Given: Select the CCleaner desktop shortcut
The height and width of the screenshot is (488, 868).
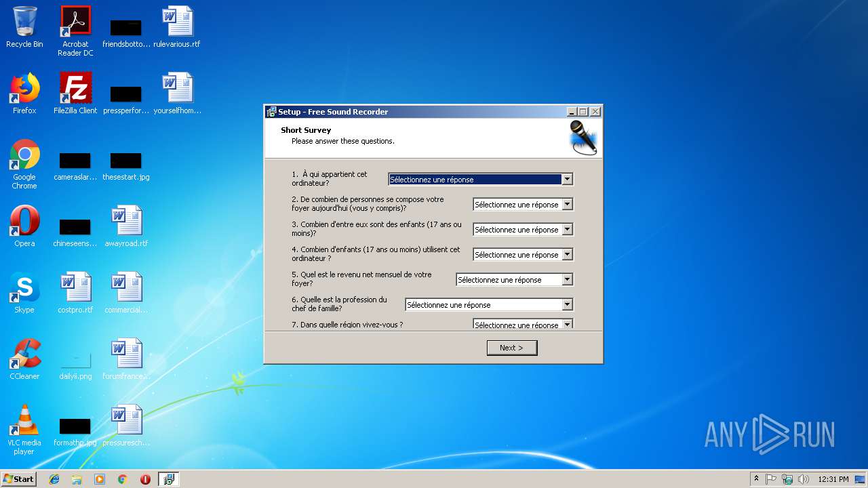Looking at the screenshot, I should pos(24,359).
